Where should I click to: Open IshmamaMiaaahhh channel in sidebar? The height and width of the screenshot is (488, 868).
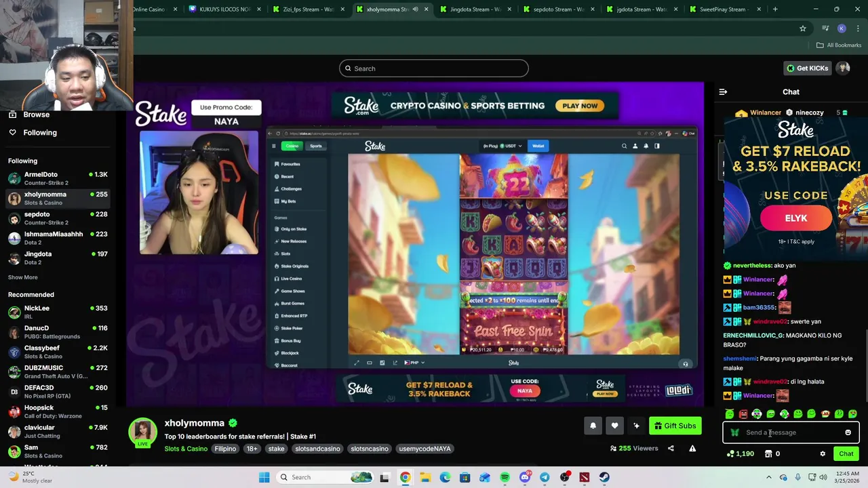coord(58,238)
